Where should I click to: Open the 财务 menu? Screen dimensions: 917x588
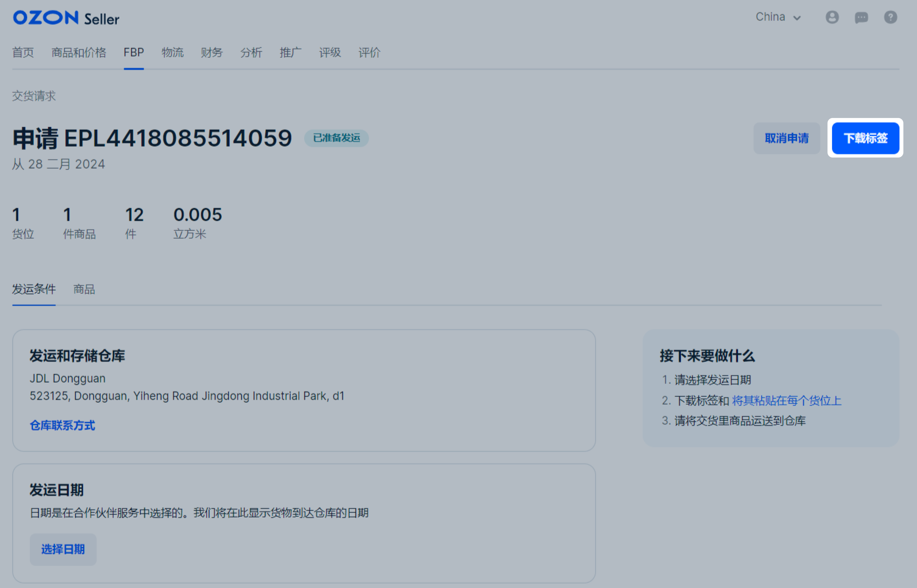click(212, 52)
